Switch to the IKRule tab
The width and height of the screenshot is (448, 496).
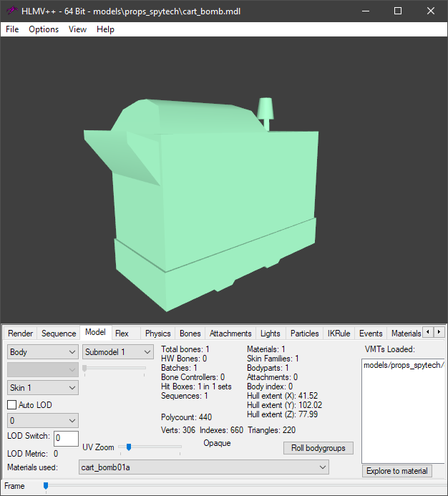coord(339,334)
